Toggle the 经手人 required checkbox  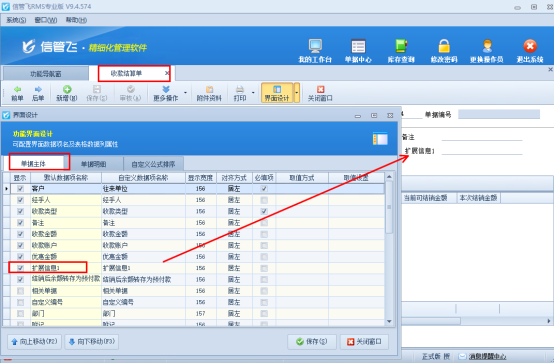click(264, 200)
